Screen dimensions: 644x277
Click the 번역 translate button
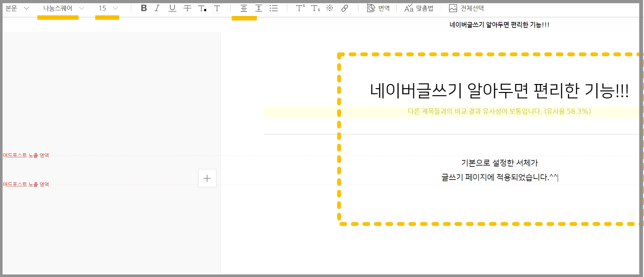pos(378,8)
